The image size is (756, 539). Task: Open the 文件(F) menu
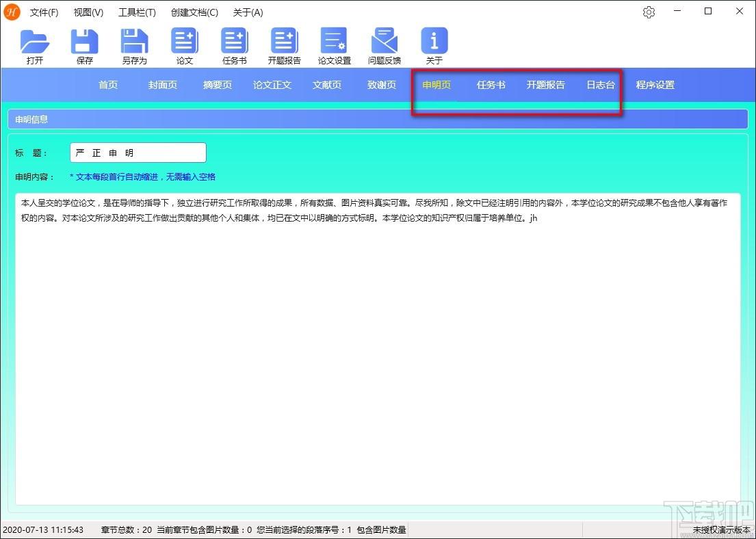click(44, 12)
